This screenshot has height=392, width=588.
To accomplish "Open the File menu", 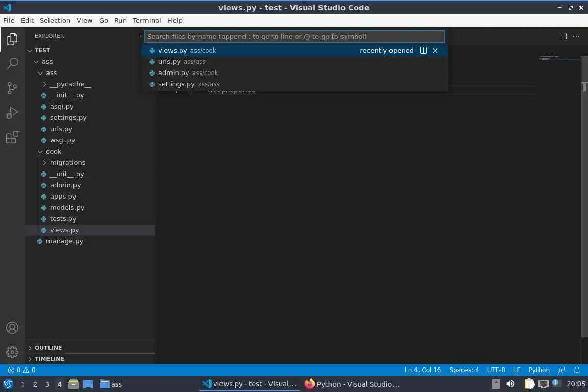I will pos(9,20).
